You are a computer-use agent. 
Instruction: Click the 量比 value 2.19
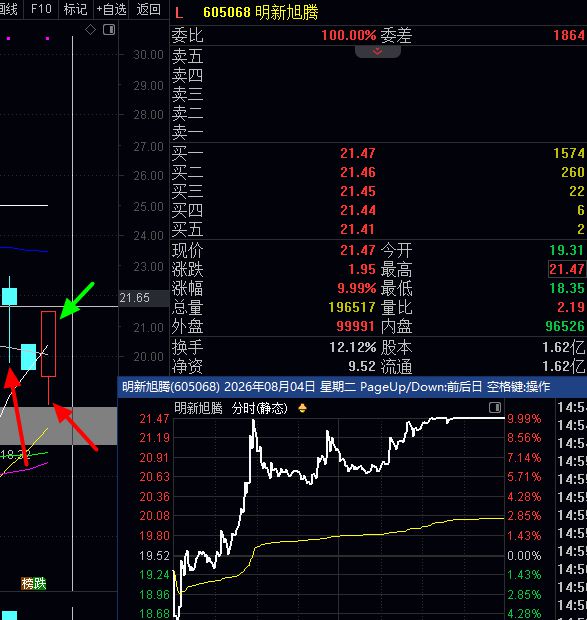click(x=570, y=307)
